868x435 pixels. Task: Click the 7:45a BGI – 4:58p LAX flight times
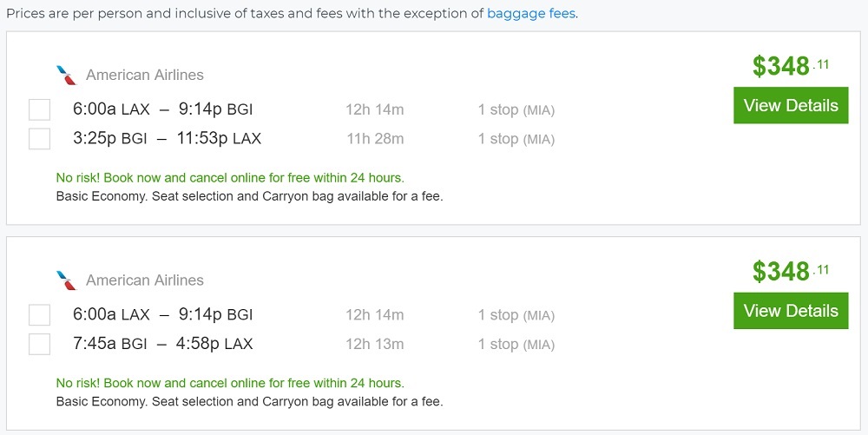[163, 344]
